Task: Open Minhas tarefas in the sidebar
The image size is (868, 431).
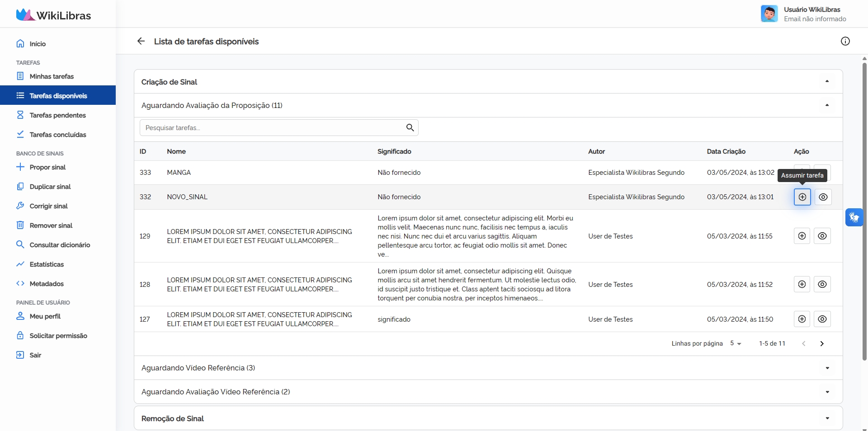Action: 52,76
